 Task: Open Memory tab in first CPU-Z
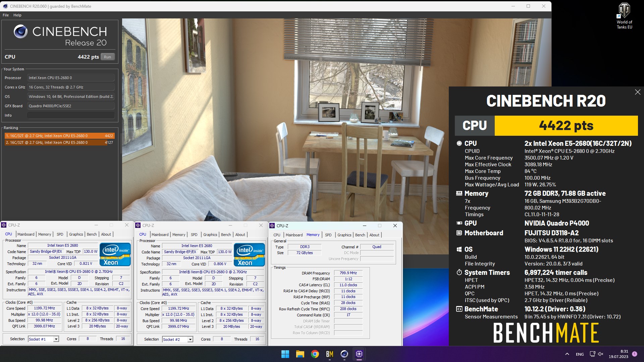tap(45, 234)
